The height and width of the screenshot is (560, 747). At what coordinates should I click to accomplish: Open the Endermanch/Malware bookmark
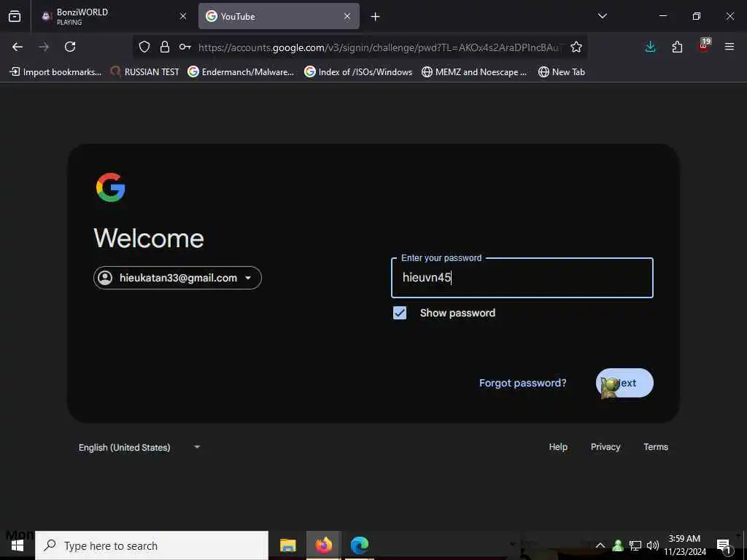(x=241, y=72)
